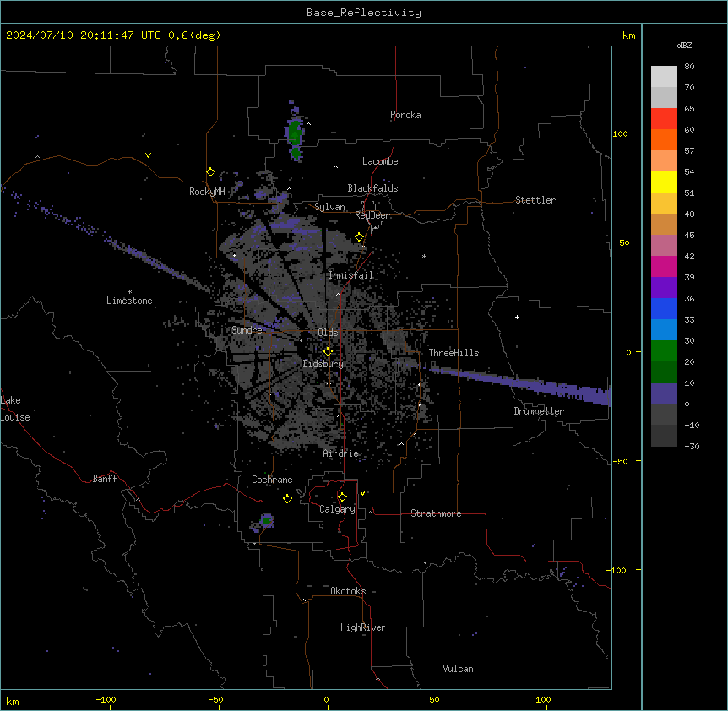The image size is (728, 711).
Task: Select the light blue swatch in the dBZ legend
Action: 664,330
